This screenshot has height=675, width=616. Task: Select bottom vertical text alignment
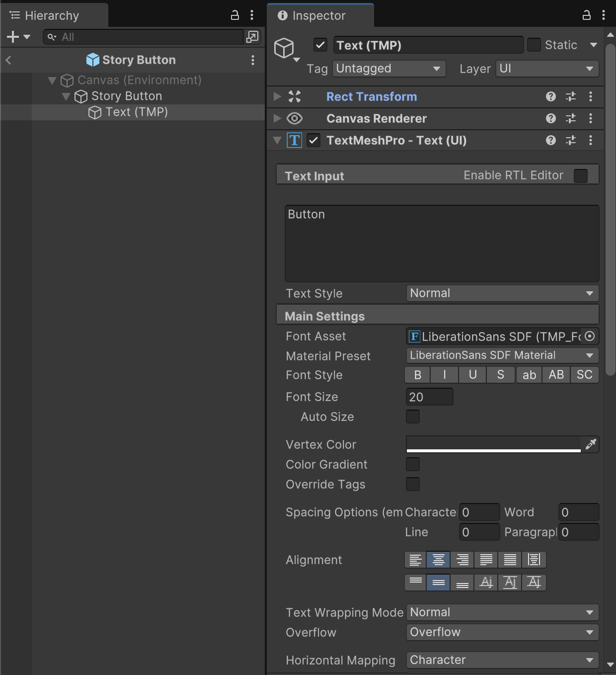[462, 583]
